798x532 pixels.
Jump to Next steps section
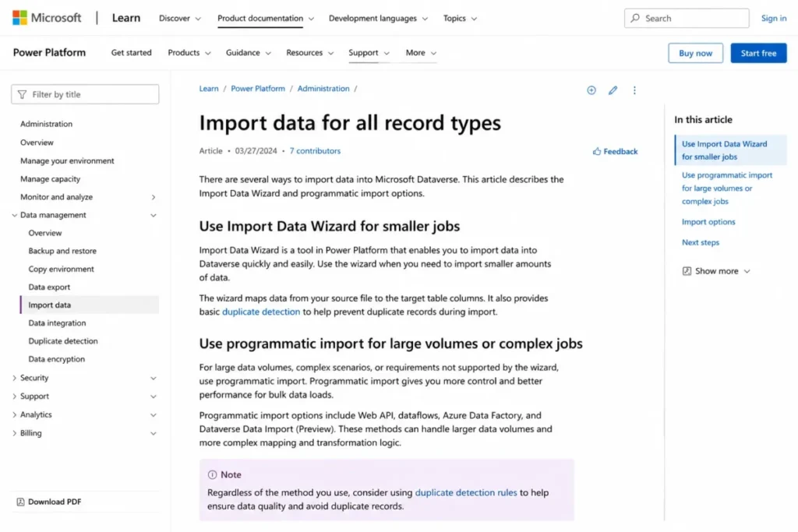pyautogui.click(x=701, y=242)
